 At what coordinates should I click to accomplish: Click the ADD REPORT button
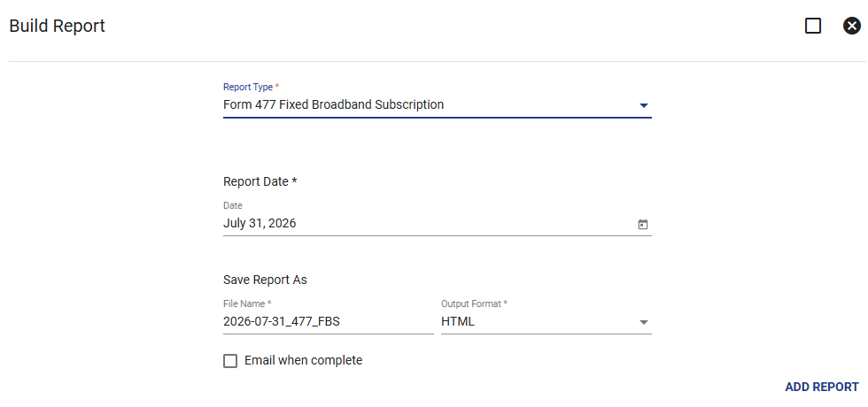(822, 388)
